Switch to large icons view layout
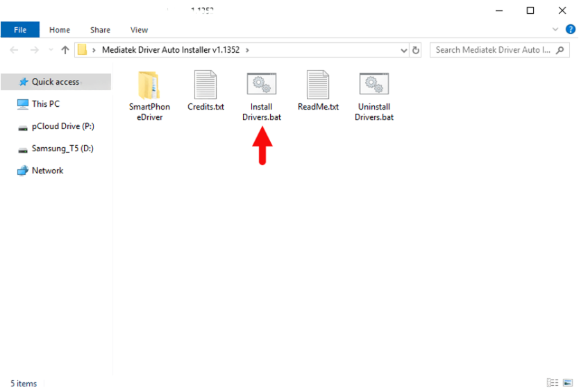 pos(568,383)
